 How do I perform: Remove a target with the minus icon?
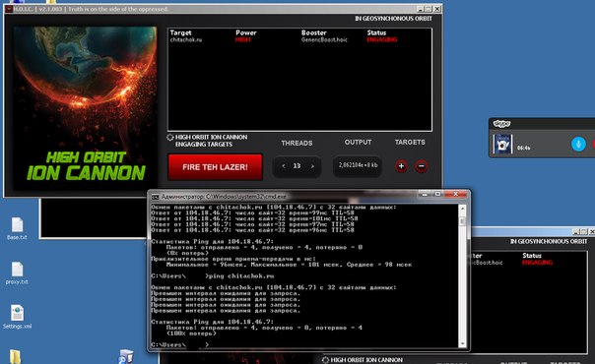422,166
